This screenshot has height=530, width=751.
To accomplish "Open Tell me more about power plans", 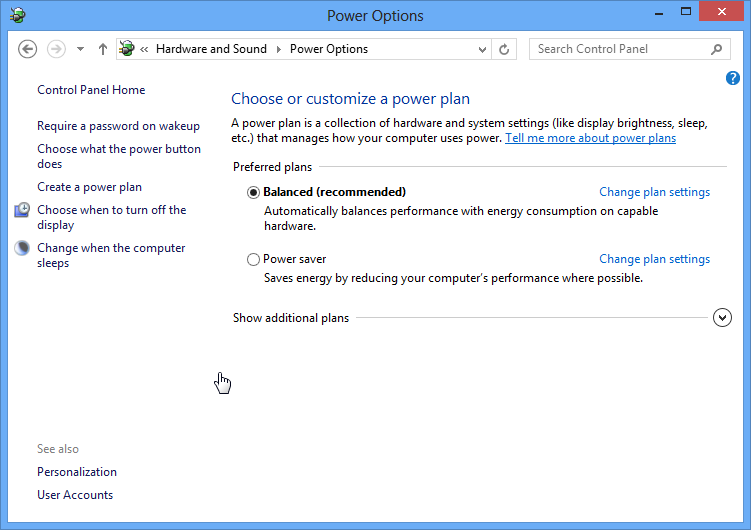I will (x=590, y=138).
